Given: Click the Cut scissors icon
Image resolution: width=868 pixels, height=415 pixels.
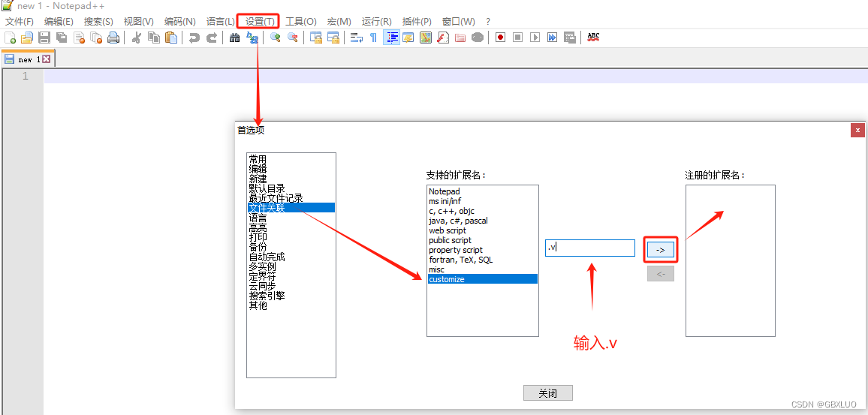Looking at the screenshot, I should (x=136, y=38).
